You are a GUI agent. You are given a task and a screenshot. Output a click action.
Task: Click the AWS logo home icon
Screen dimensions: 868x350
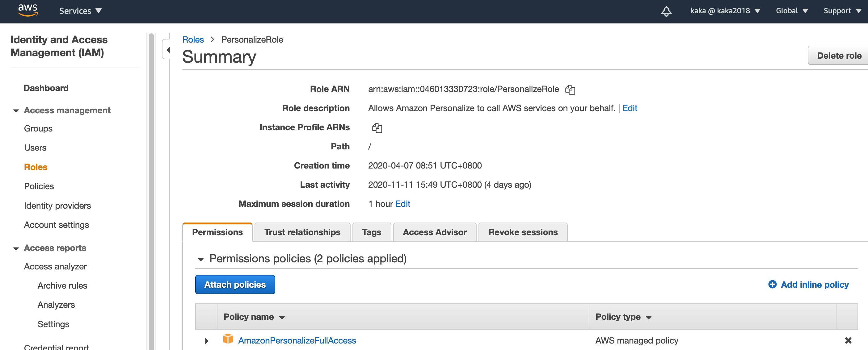(x=27, y=10)
